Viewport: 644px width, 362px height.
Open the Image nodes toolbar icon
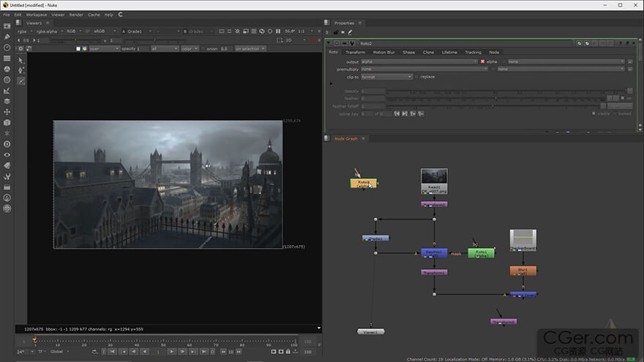pos(7,26)
